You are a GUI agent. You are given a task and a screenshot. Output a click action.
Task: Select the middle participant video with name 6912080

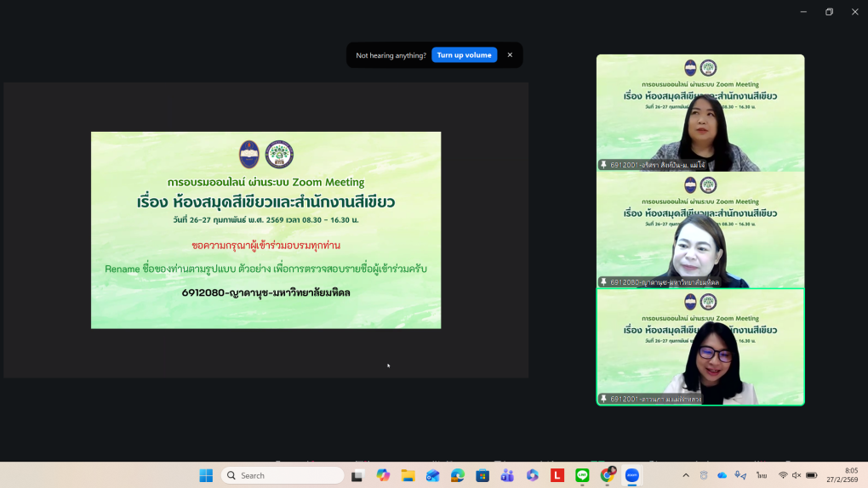(700, 230)
